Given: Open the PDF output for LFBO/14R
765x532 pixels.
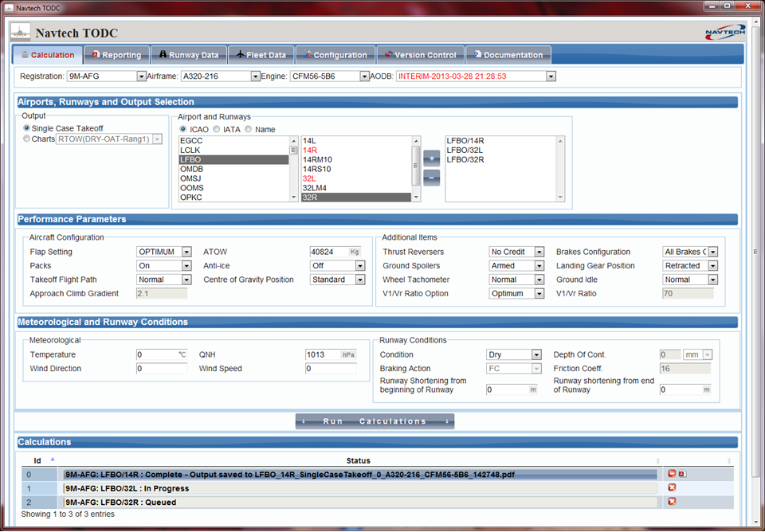Looking at the screenshot, I should pos(682,474).
